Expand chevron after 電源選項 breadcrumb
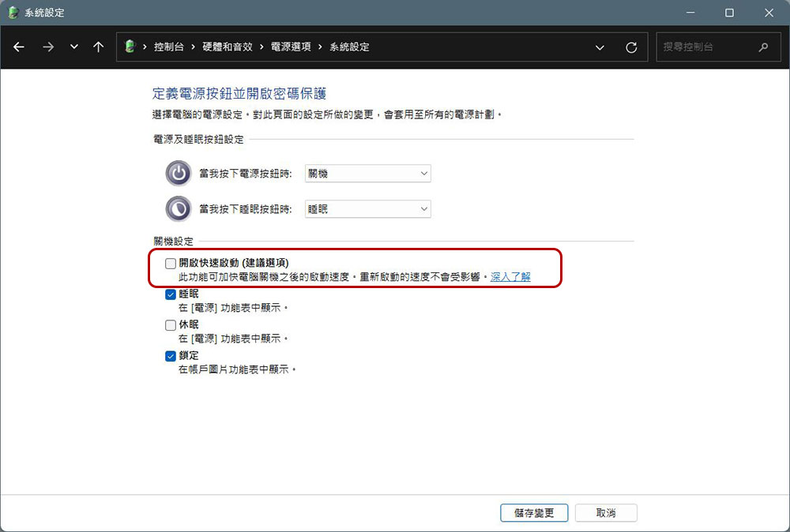 click(320, 47)
